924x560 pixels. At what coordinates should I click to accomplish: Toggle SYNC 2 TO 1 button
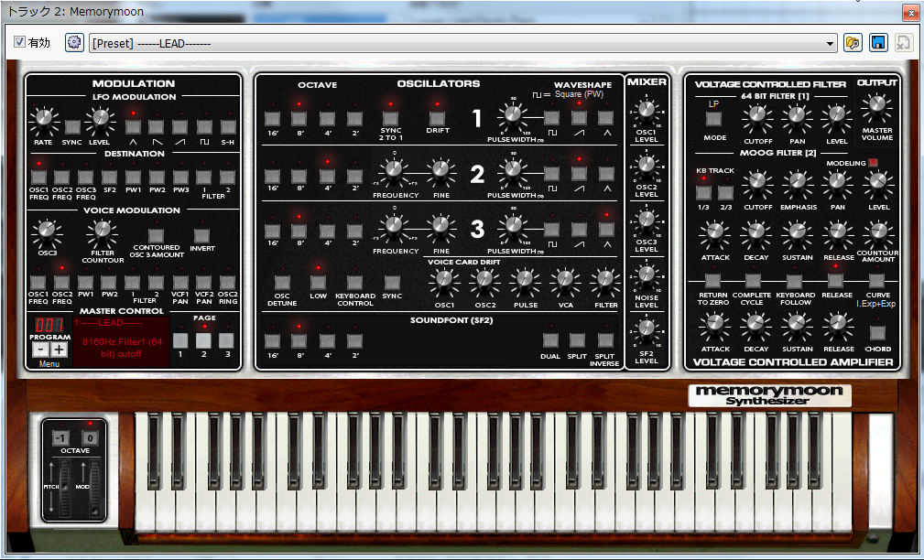[391, 118]
